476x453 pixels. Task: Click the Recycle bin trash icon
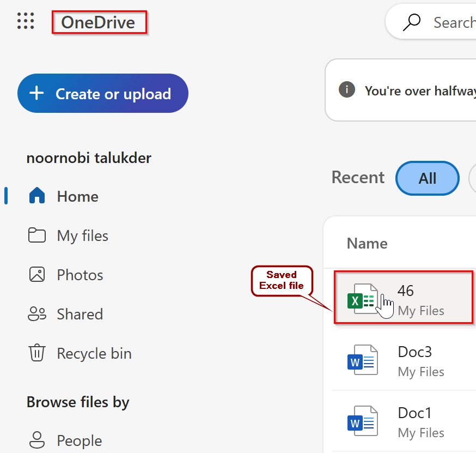click(36, 353)
